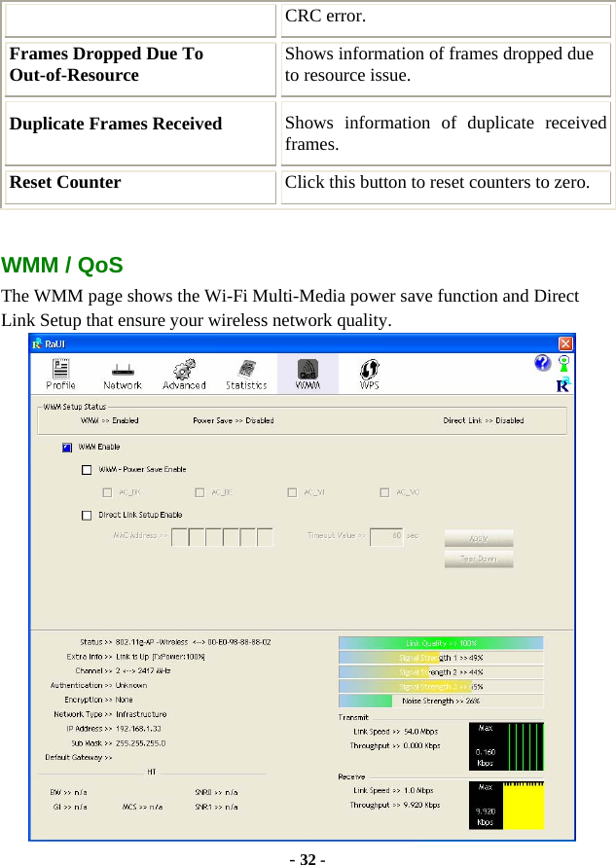Click the Signal Strength 2 bar

click(x=441, y=672)
